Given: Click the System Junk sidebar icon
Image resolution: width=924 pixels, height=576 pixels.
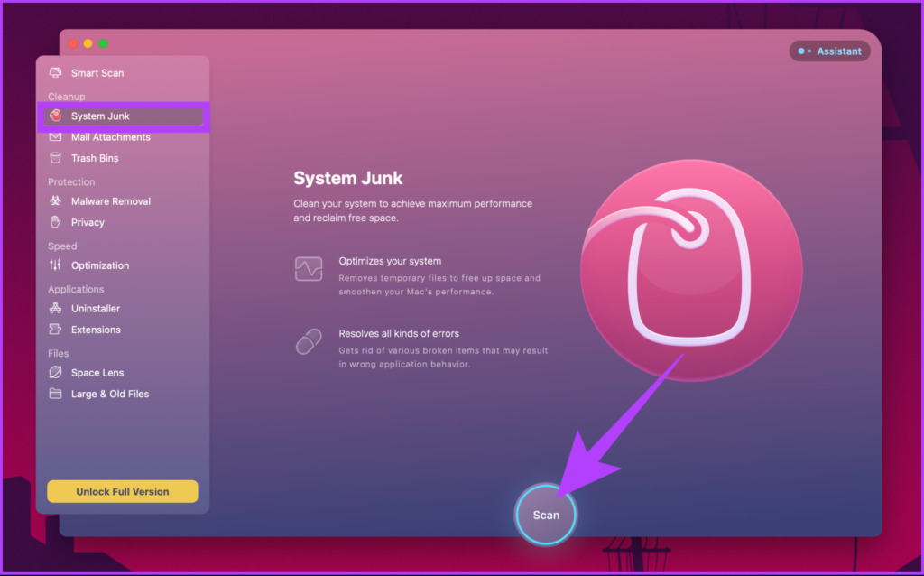Looking at the screenshot, I should [55, 116].
